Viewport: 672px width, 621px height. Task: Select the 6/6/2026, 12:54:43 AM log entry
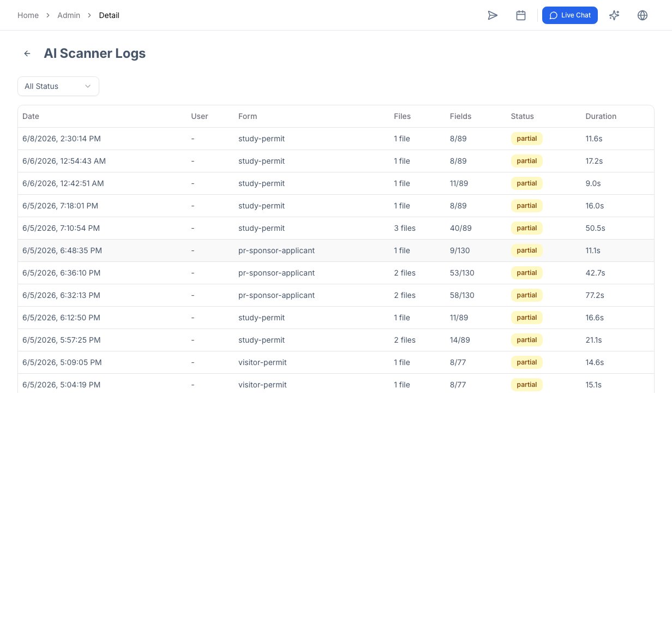click(x=336, y=161)
